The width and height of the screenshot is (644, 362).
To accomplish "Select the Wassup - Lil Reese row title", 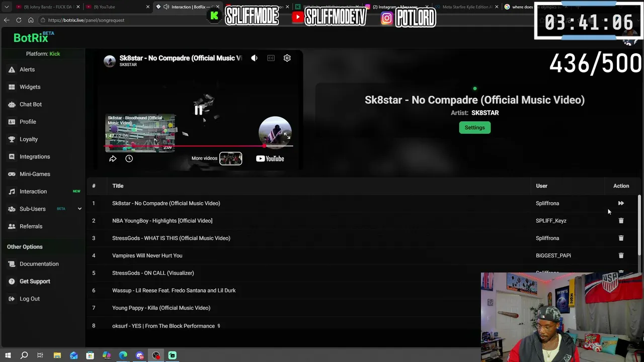I will pos(174,291).
